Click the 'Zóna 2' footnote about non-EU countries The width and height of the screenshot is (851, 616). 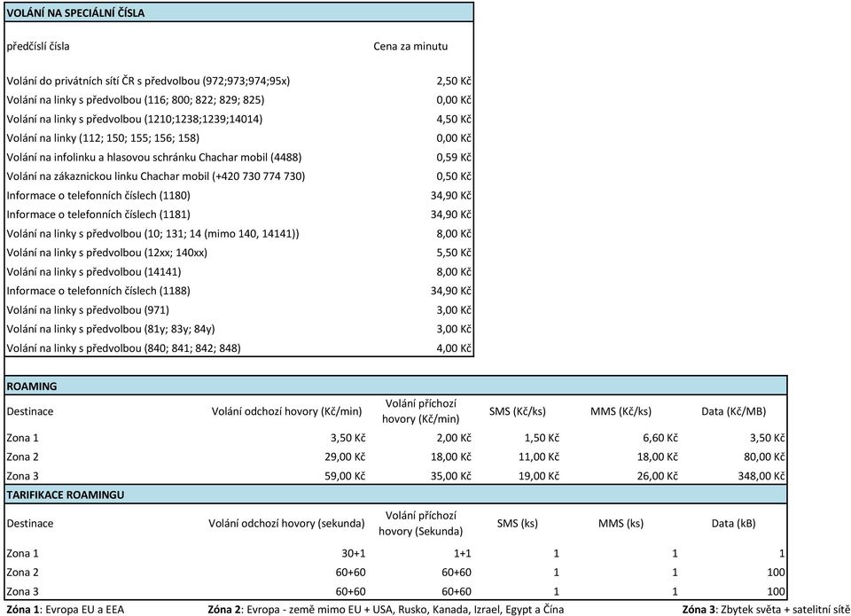coord(386,610)
